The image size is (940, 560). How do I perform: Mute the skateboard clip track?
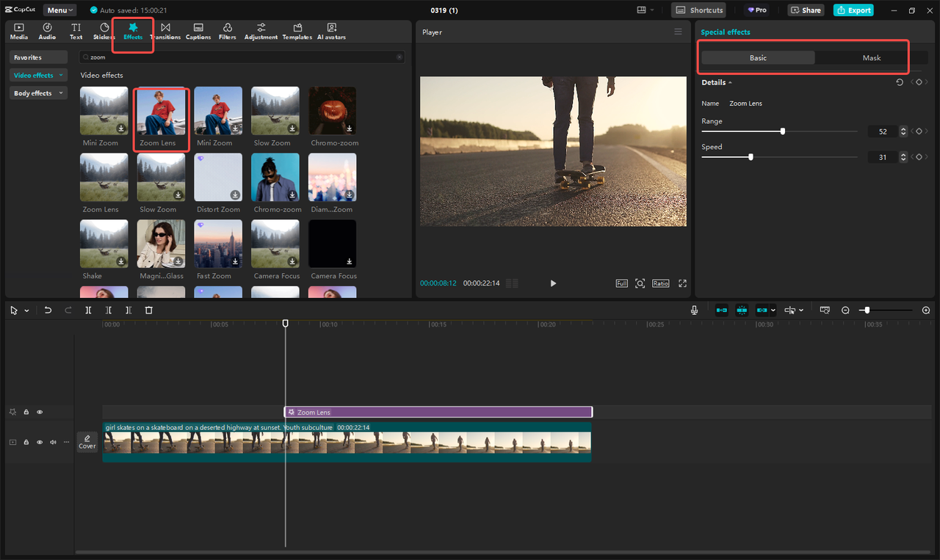[52, 442]
